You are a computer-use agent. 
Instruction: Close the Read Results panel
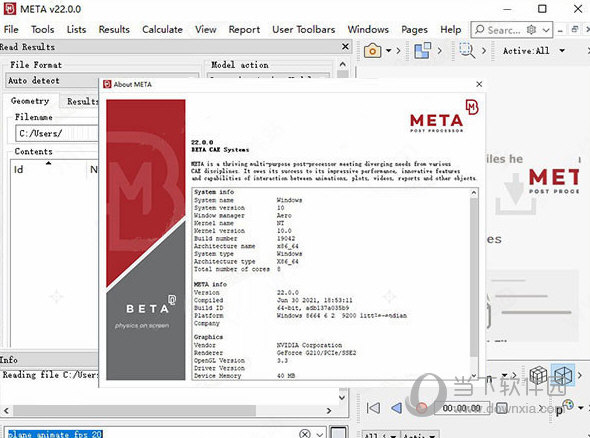click(x=345, y=46)
